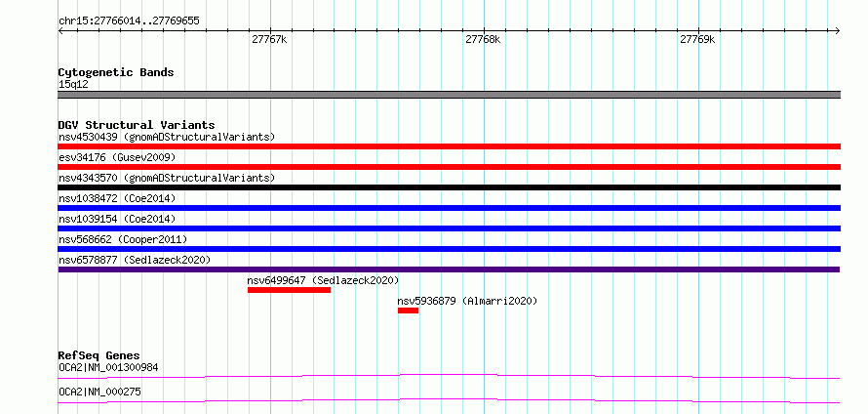Select the purple bar under nsv6578877

449,269
